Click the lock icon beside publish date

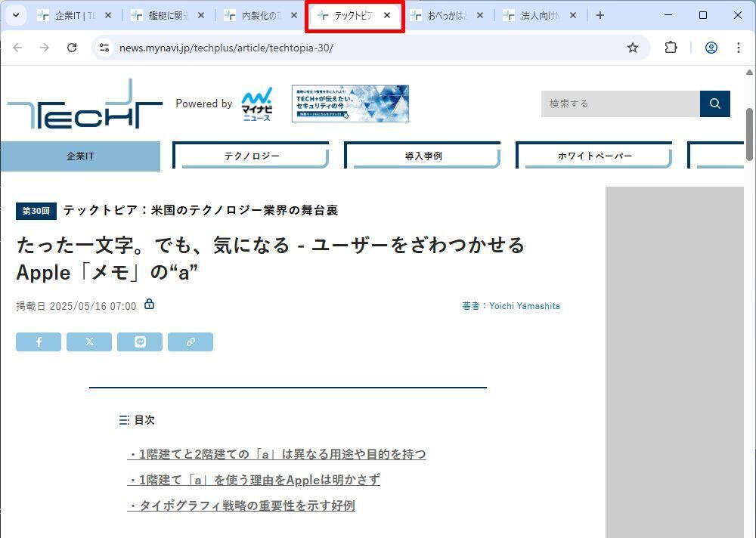pos(150,305)
